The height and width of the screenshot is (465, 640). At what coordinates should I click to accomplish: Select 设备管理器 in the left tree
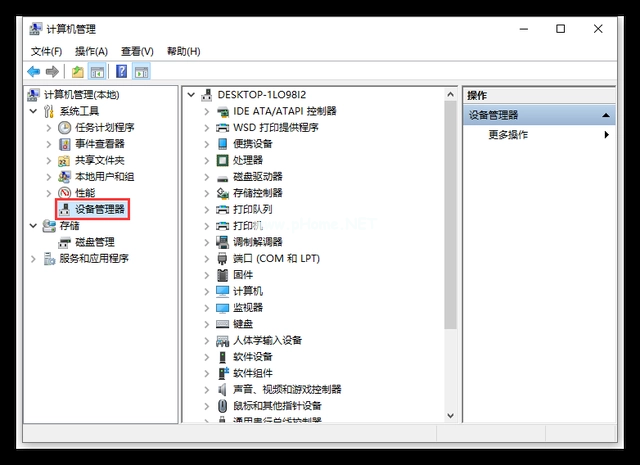click(99, 209)
